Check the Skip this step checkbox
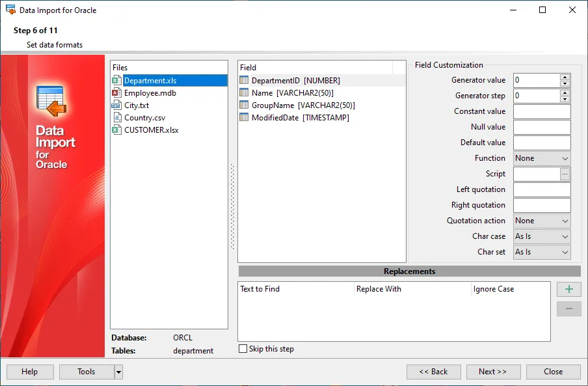This screenshot has width=588, height=386. click(243, 348)
